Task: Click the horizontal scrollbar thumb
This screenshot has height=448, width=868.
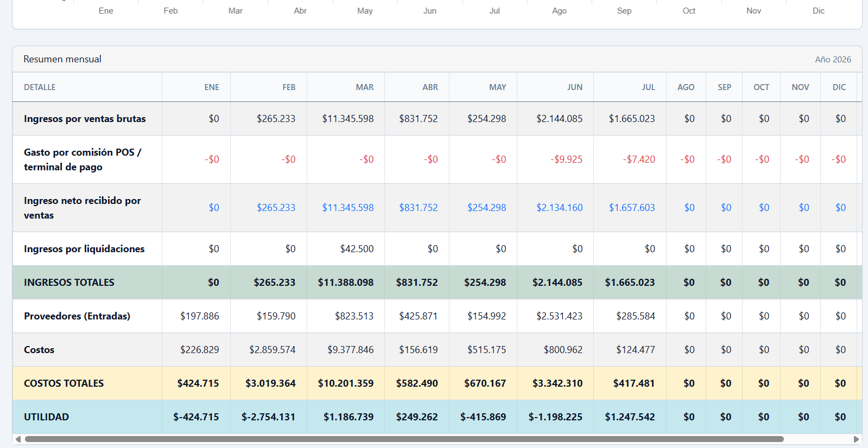Action: (x=404, y=439)
